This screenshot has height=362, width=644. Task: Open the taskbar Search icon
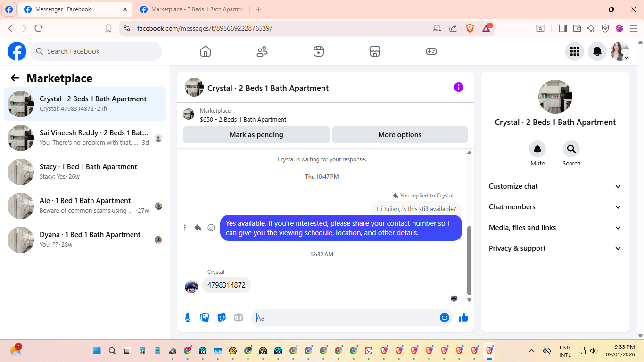point(112,351)
